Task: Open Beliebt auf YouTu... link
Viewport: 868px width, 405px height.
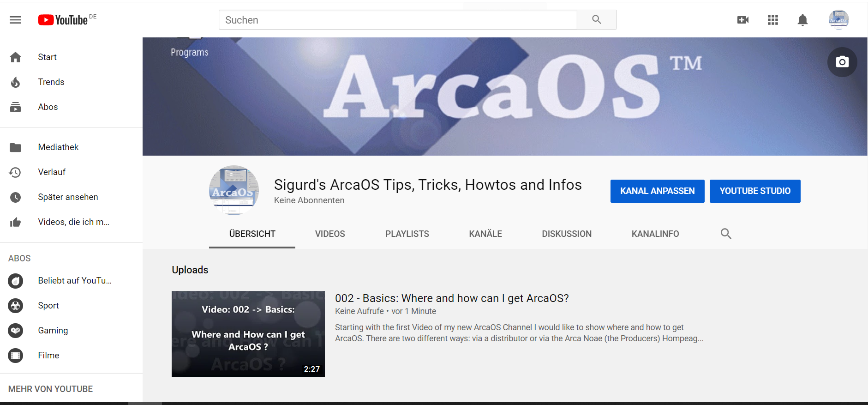Action: (x=75, y=281)
